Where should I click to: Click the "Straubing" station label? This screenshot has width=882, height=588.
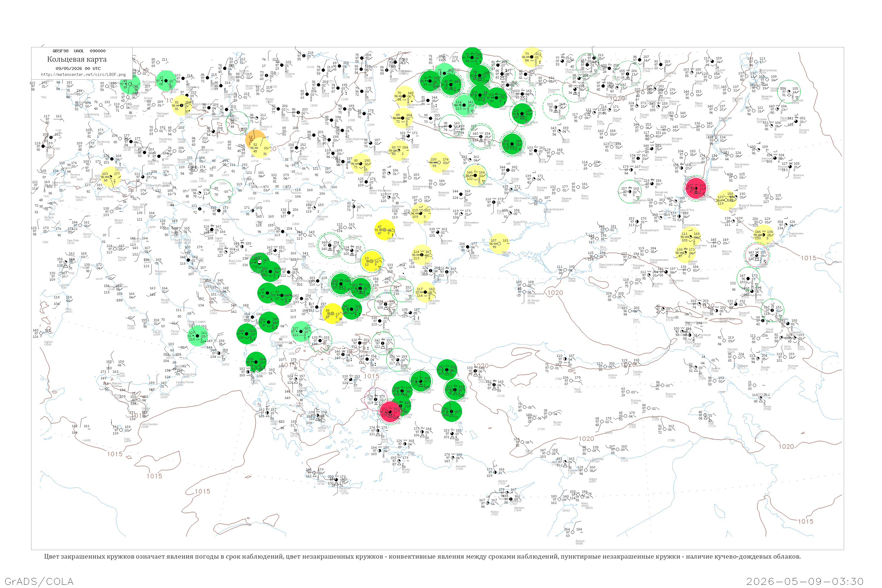(183, 160)
